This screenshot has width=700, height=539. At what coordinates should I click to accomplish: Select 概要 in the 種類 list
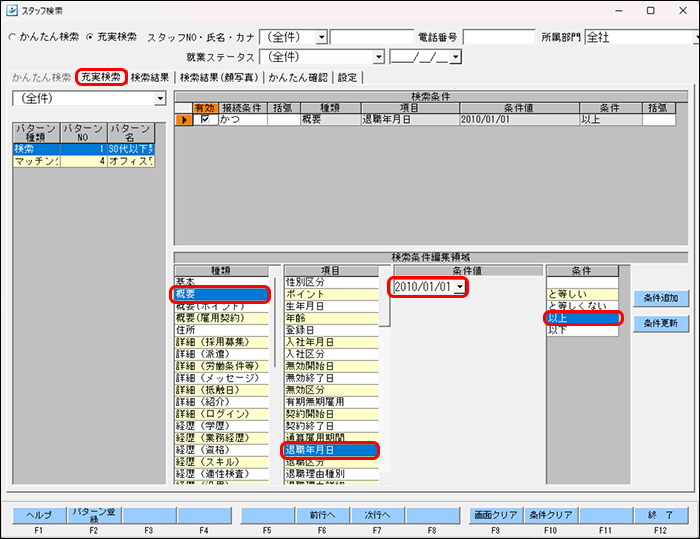click(222, 294)
